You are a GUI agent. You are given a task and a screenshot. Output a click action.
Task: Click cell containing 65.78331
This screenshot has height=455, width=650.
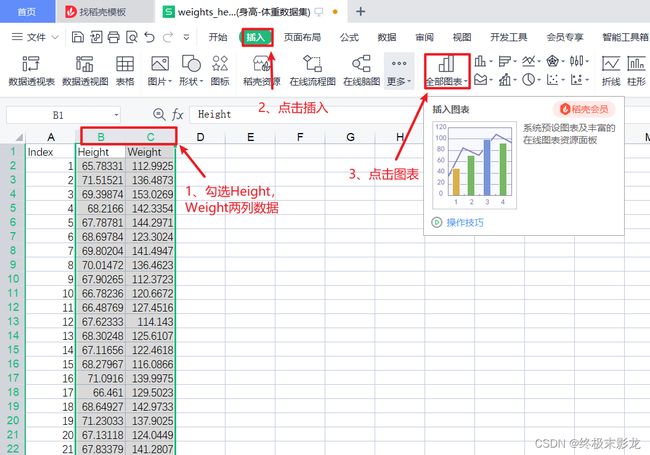point(100,166)
